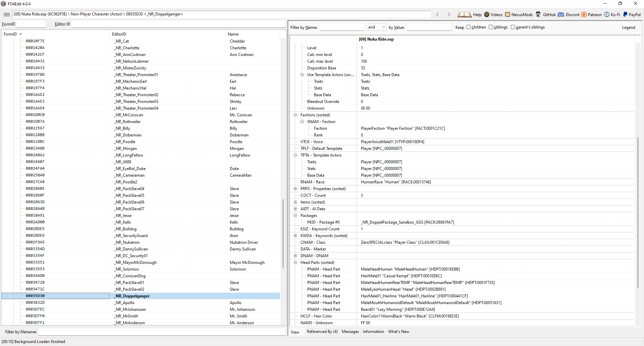Open the Videos link icon
This screenshot has width=644, height=346.
point(487,14)
